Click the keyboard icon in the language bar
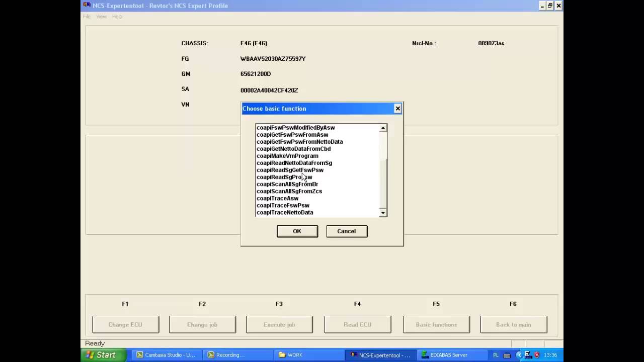 coord(506,355)
